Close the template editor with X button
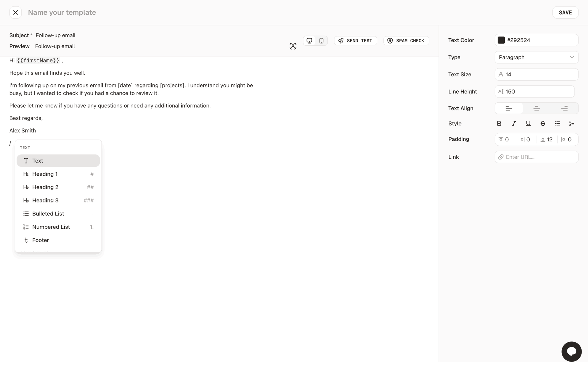The image size is (588, 368). [15, 13]
